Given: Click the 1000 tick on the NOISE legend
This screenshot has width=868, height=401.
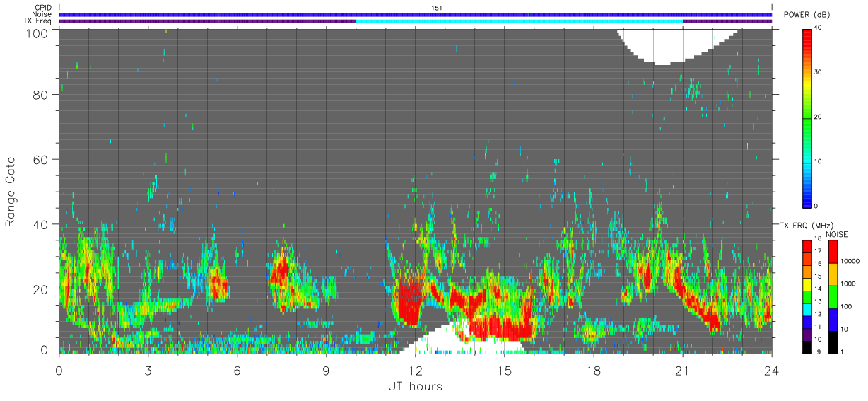Looking at the screenshot, I should tap(849, 284).
